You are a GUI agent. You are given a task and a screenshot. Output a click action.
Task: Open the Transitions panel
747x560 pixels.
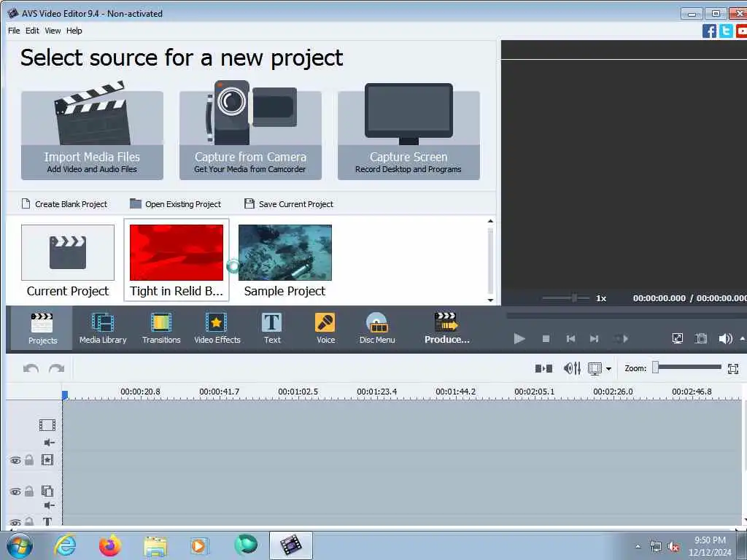[x=161, y=328]
